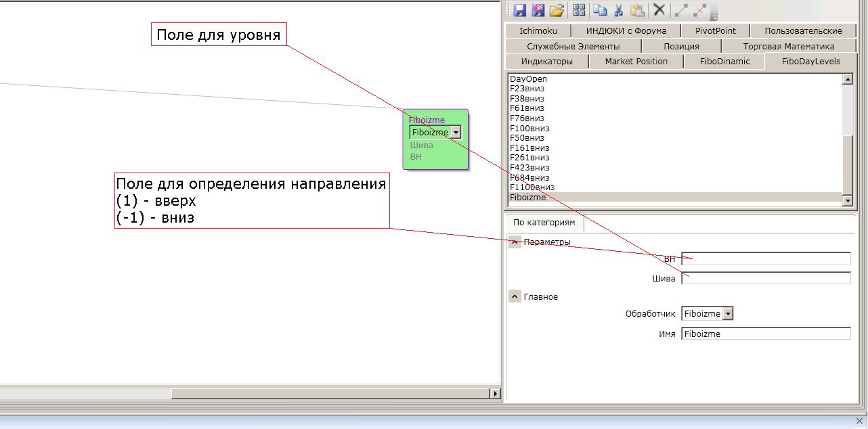Open the Обработчик dropdown
This screenshot has width=868, height=429.
(x=728, y=314)
